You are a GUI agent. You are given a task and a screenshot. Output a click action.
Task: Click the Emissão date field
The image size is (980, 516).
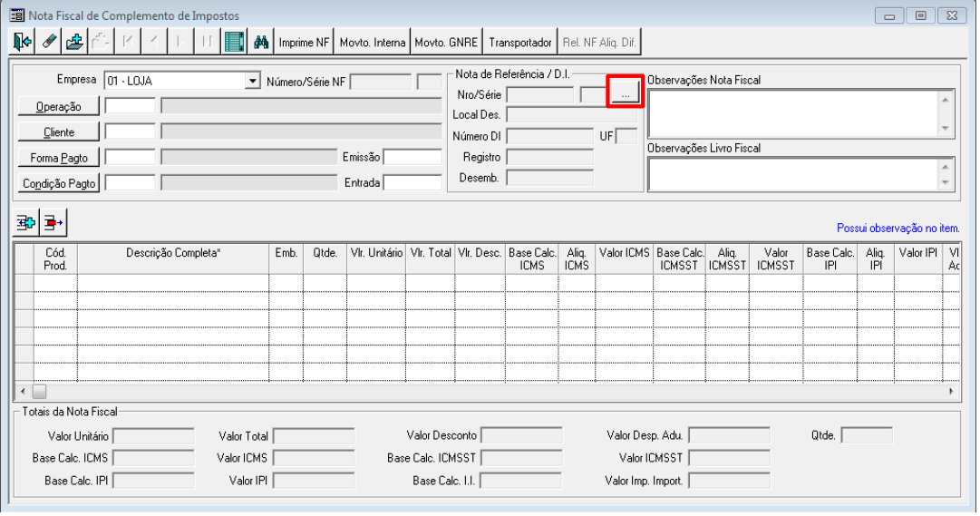coord(412,157)
